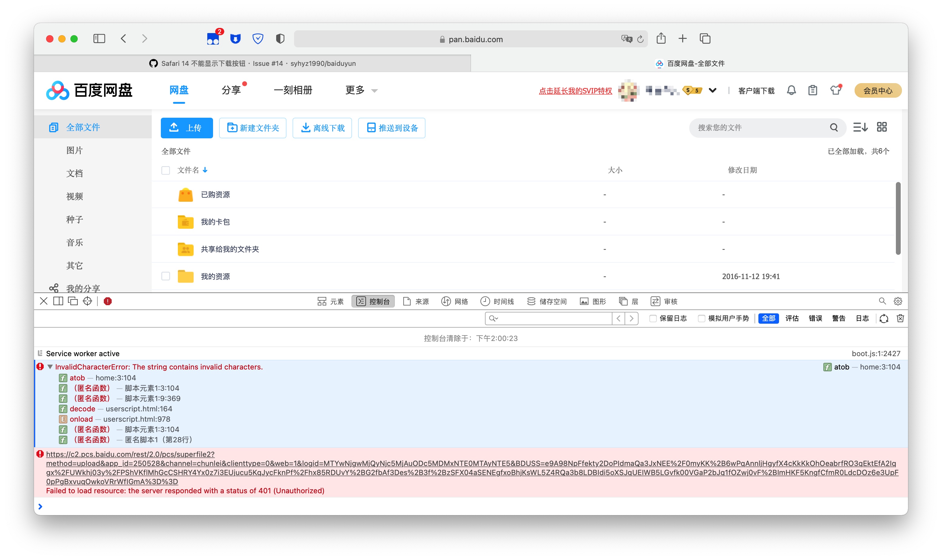Open the 已购资源 folder
Viewport: 942px width, 560px height.
(215, 194)
